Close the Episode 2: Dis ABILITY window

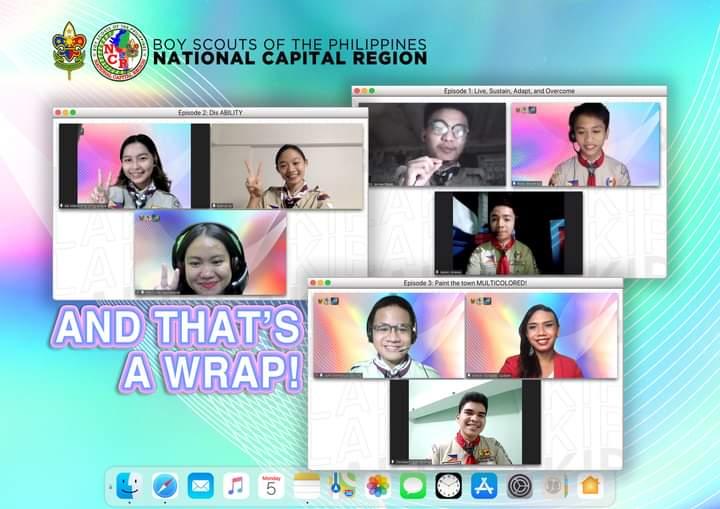(x=58, y=113)
